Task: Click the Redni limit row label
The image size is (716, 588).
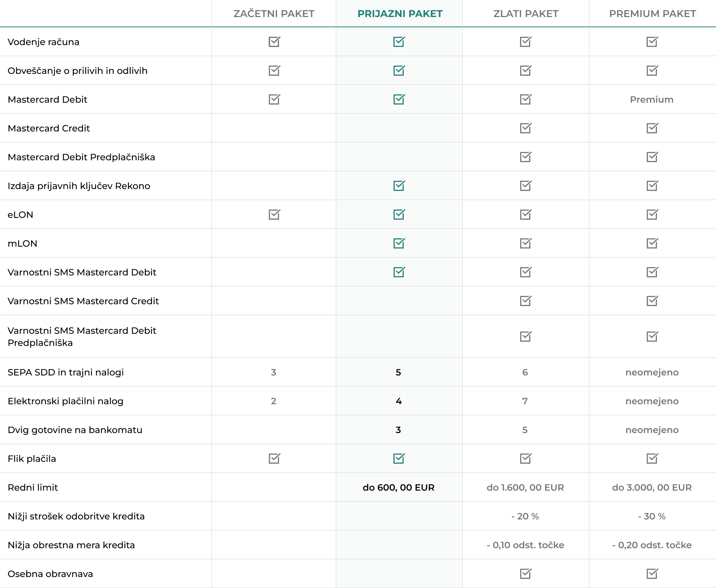Action: point(33,488)
